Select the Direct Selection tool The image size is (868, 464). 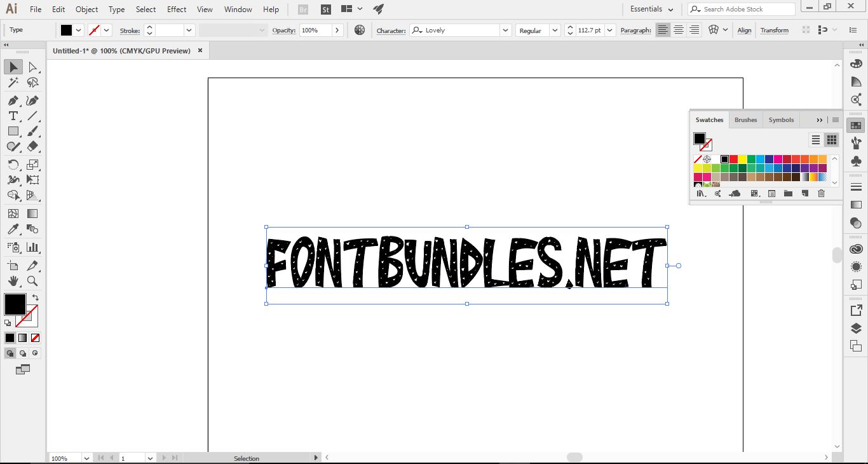coord(32,67)
